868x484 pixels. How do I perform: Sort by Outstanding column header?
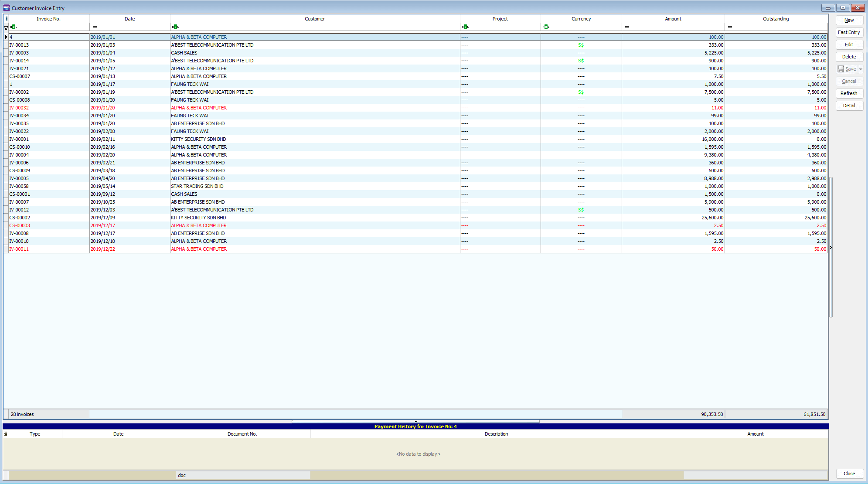776,19
